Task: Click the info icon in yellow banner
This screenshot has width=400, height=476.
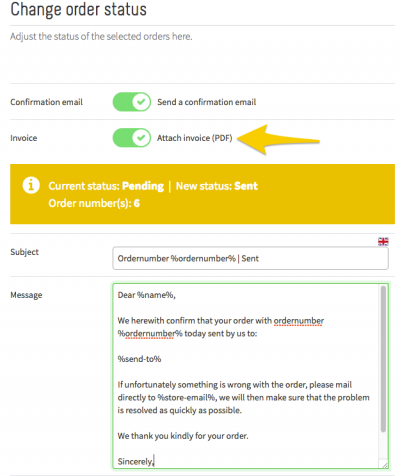Action: [x=31, y=185]
